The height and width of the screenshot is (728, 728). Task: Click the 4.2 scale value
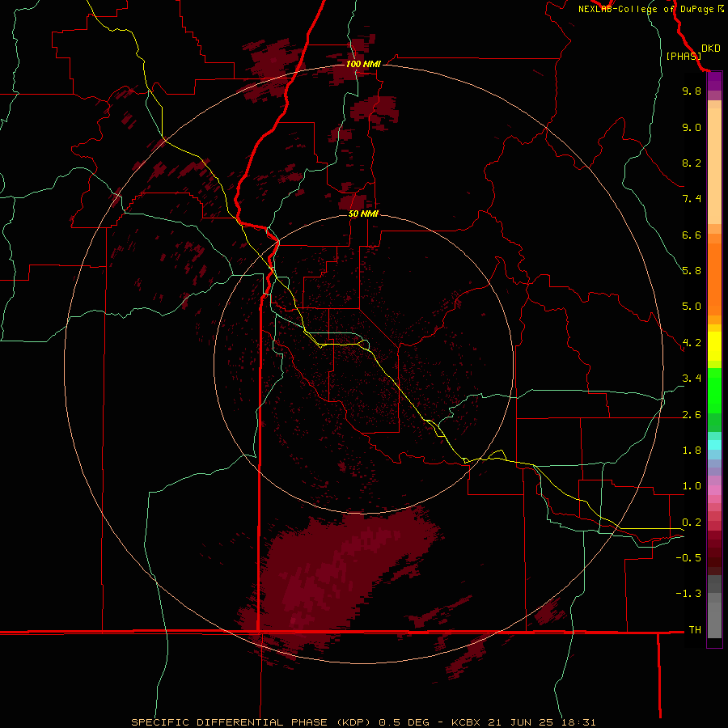692,343
